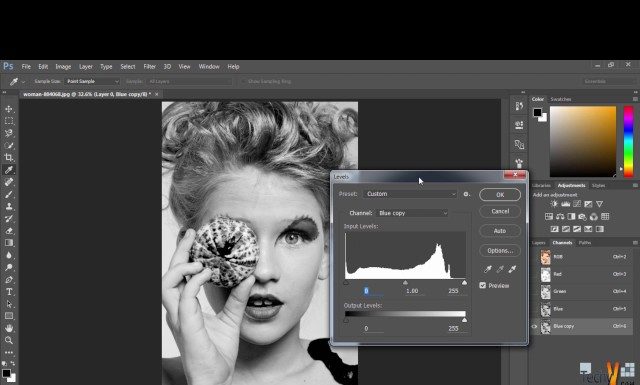Swap foreground and background colors in toolbox

(x=13, y=363)
